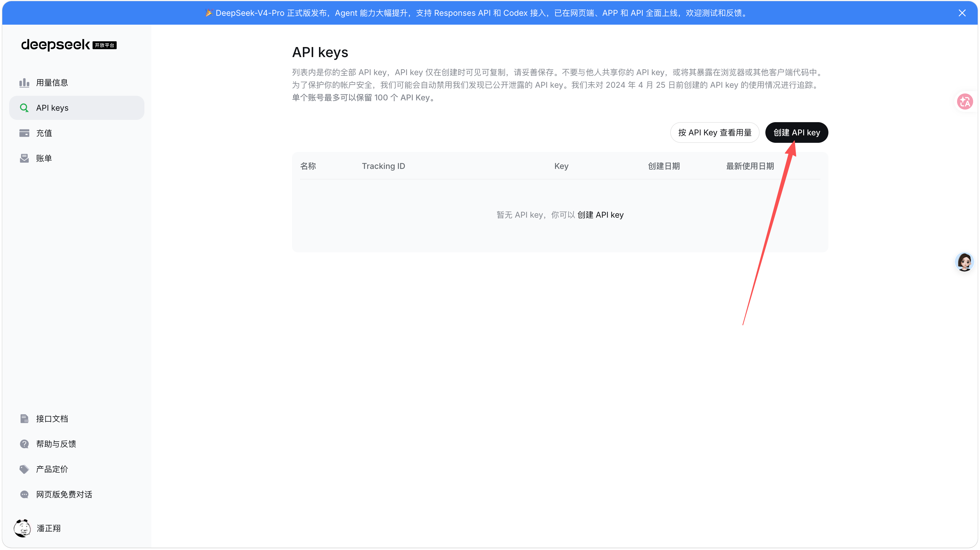Image resolution: width=980 pixels, height=550 pixels.
Task: Click the 暂无 API key empty message
Action: click(536, 215)
